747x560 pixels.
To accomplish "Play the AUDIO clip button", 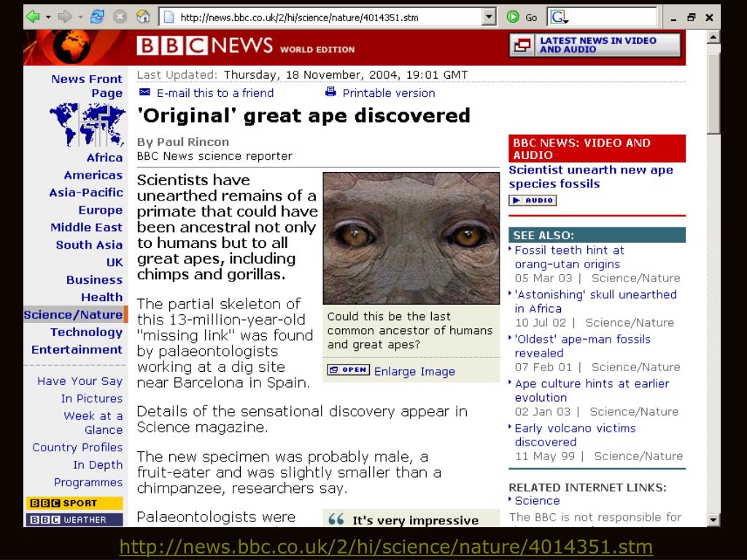I will coord(533,201).
